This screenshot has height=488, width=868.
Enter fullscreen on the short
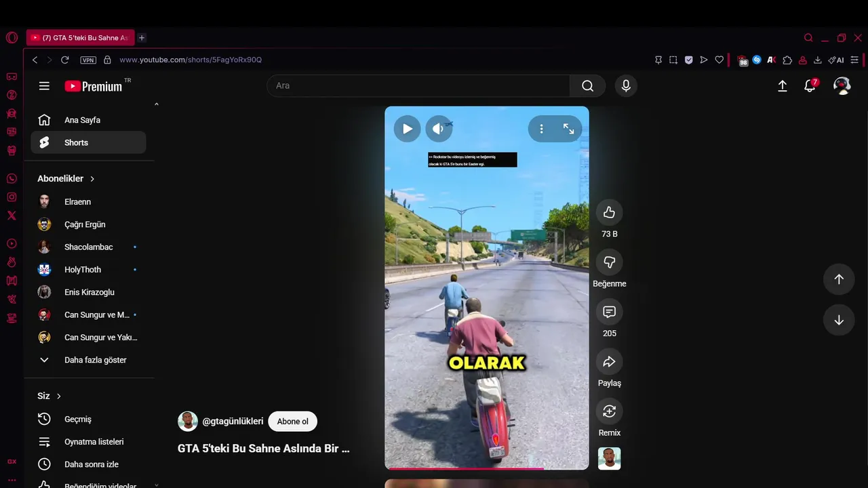(568, 129)
